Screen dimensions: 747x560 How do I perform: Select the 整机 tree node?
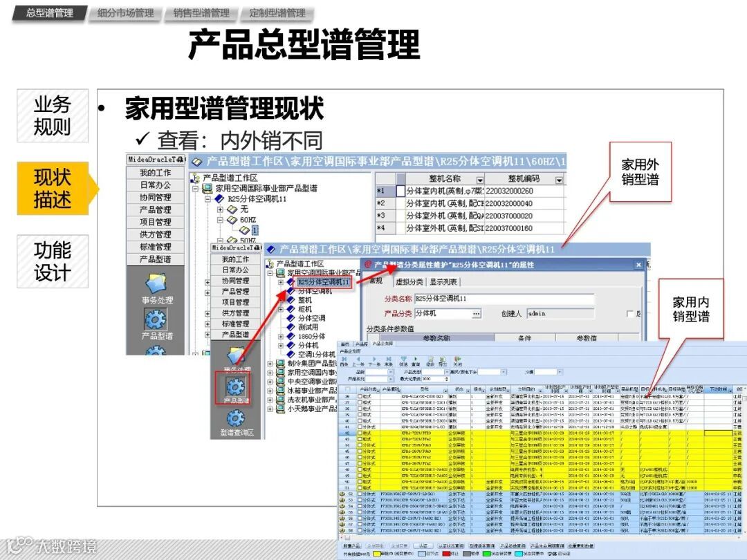click(x=305, y=300)
